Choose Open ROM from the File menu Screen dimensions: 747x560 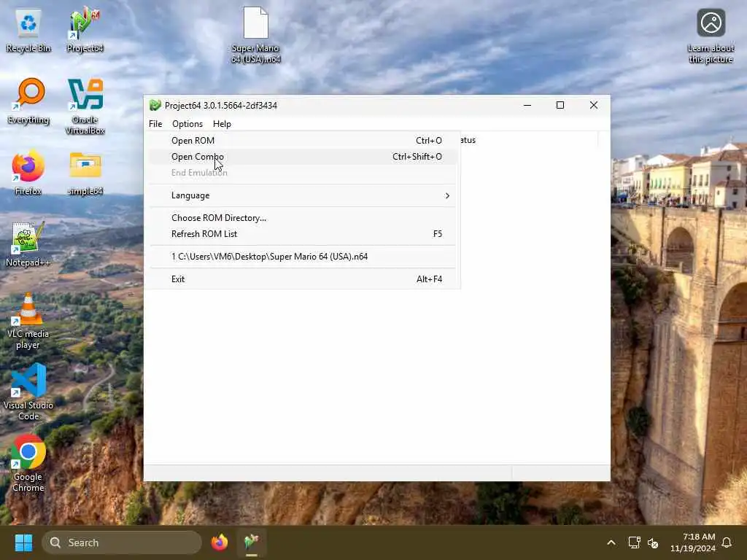point(302,141)
